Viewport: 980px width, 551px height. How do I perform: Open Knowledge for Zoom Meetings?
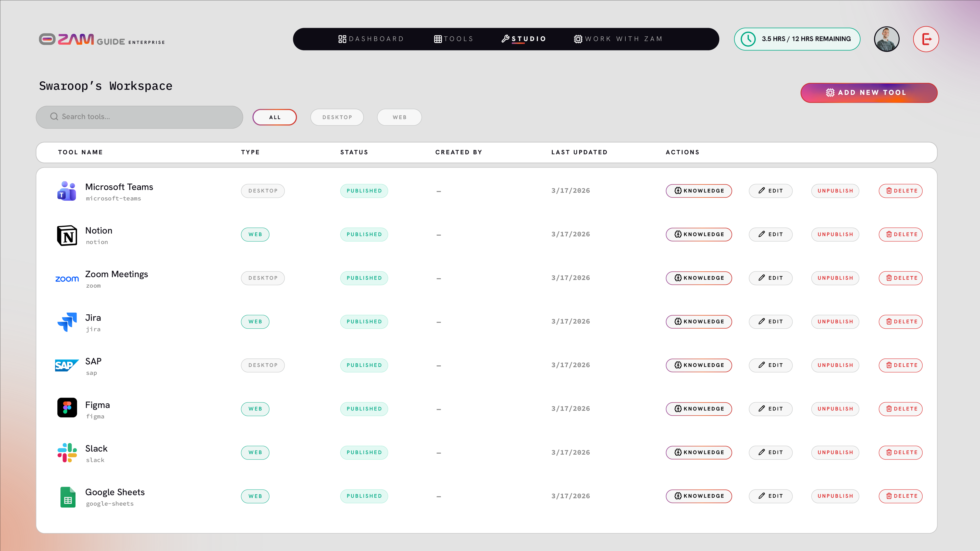tap(699, 278)
